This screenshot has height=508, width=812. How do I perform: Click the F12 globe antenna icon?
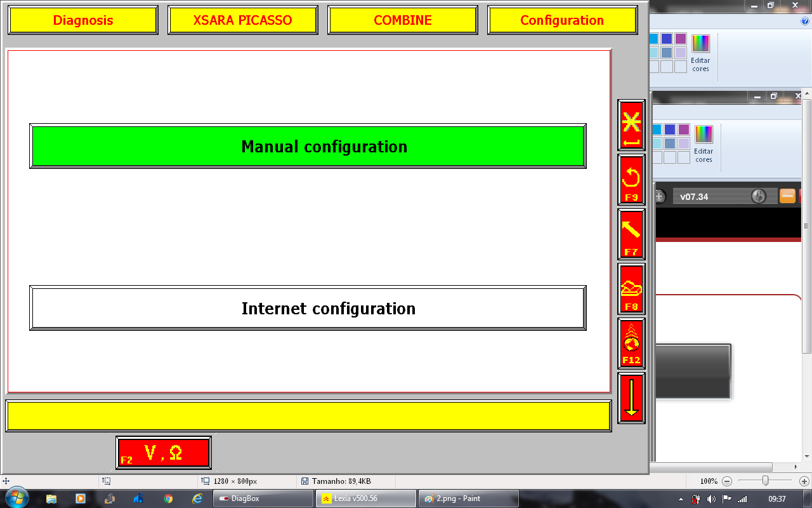click(631, 344)
